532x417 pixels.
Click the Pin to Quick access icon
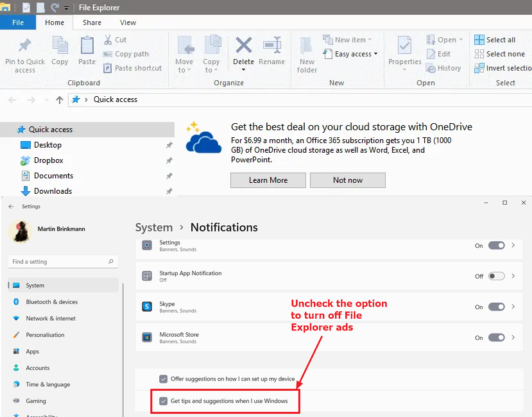(25, 46)
